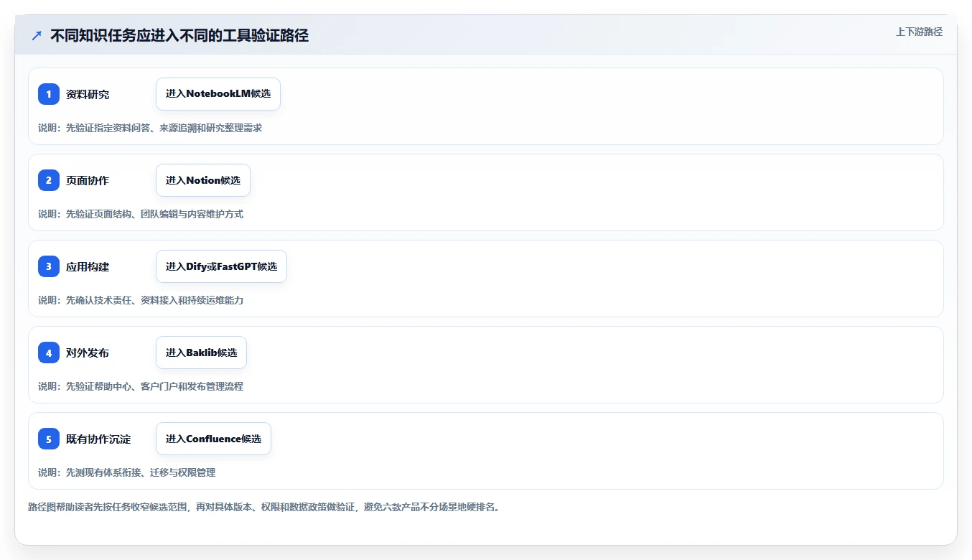Select step number 2 badge
972x560 pixels.
tap(49, 180)
